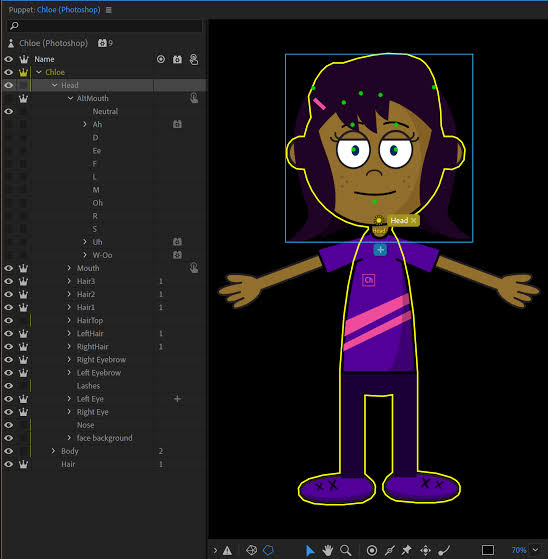The height and width of the screenshot is (559, 548).
Task: Click the warning triangle icon
Action: click(x=227, y=550)
